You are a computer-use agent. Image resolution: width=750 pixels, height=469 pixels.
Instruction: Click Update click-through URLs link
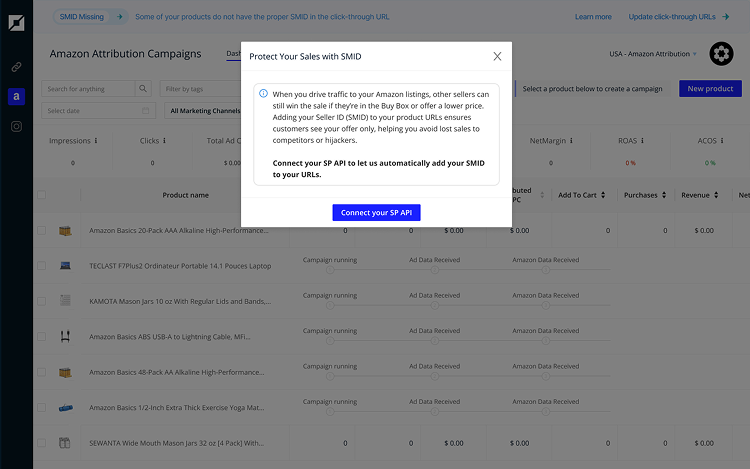(672, 17)
